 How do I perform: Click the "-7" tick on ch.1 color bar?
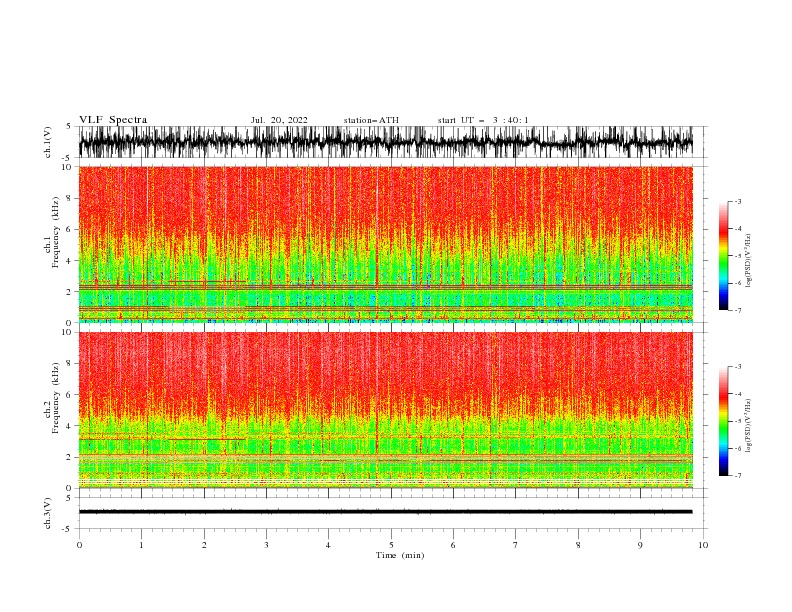(x=737, y=310)
